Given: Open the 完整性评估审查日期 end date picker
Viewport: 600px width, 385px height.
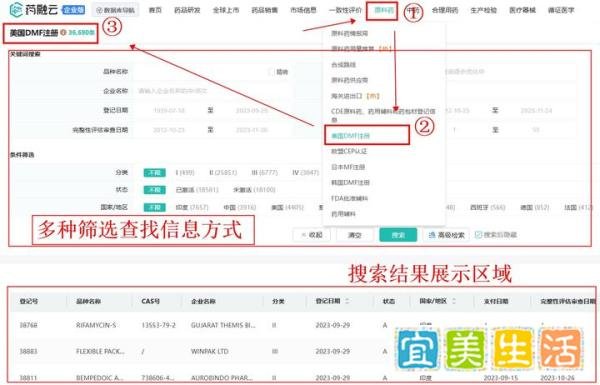Looking at the screenshot, I should [252, 130].
